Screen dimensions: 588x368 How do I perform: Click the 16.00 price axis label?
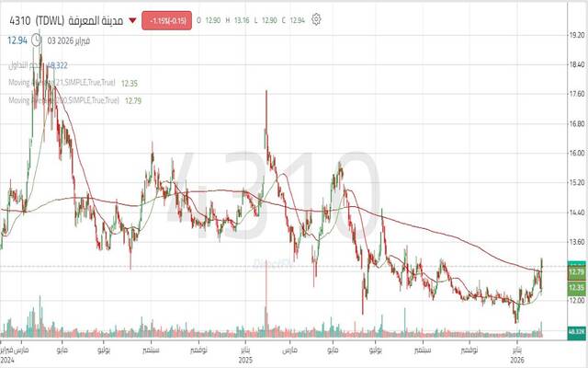[577, 154]
